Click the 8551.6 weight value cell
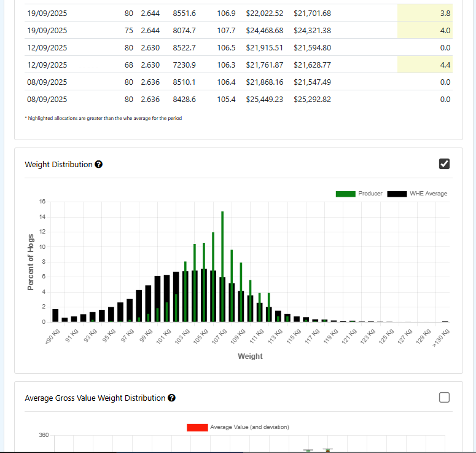 (x=184, y=13)
